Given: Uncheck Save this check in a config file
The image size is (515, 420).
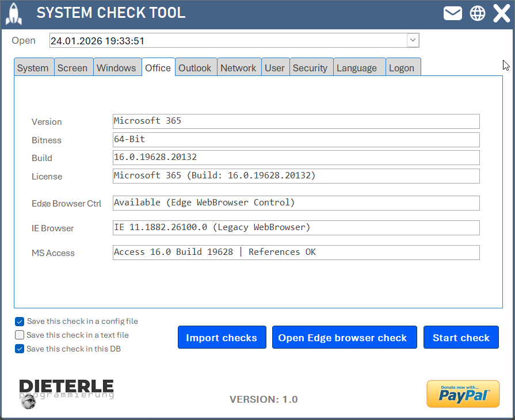Looking at the screenshot, I should tap(20, 322).
